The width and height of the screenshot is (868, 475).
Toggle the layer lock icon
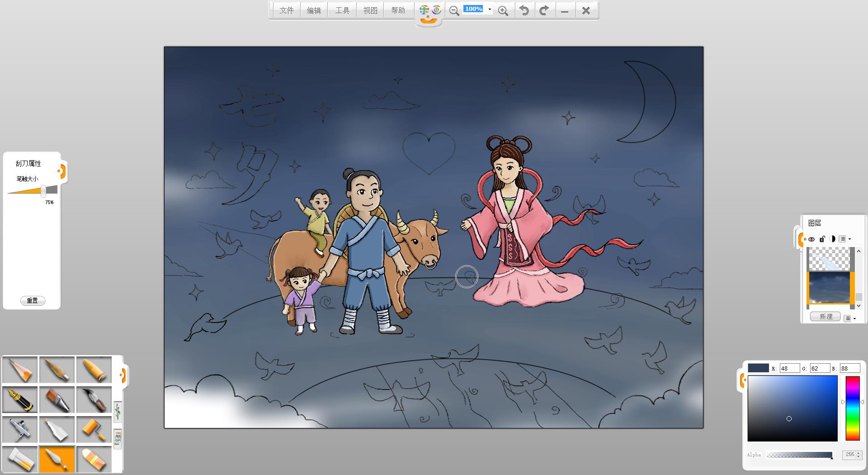point(822,239)
